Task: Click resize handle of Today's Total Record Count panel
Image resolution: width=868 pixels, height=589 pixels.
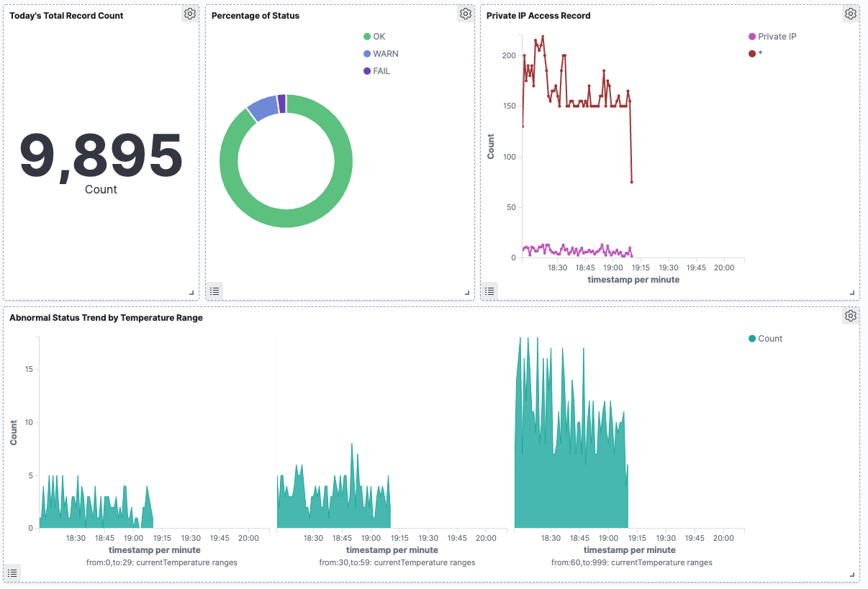Action: click(x=191, y=293)
